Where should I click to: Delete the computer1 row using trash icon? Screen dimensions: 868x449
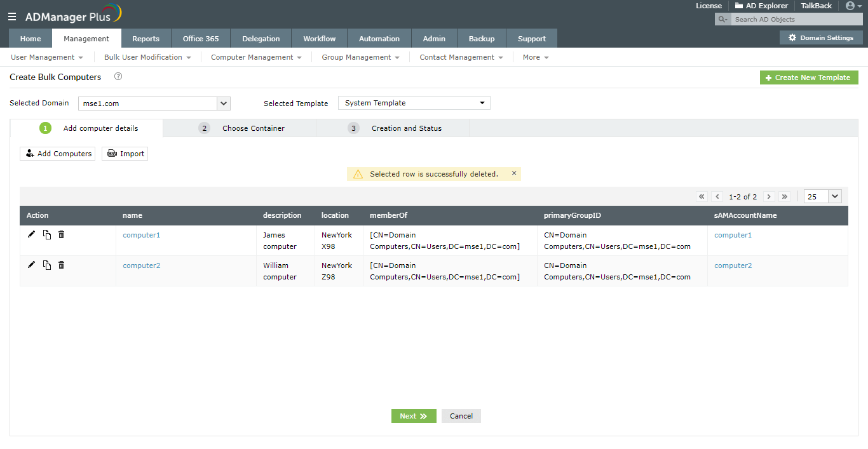click(61, 234)
